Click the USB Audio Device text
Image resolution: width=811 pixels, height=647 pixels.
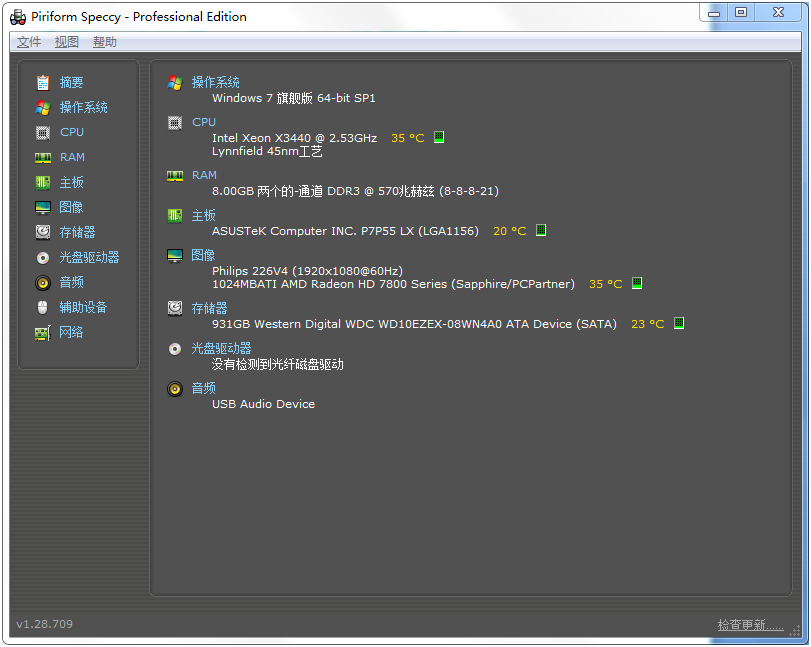click(263, 404)
